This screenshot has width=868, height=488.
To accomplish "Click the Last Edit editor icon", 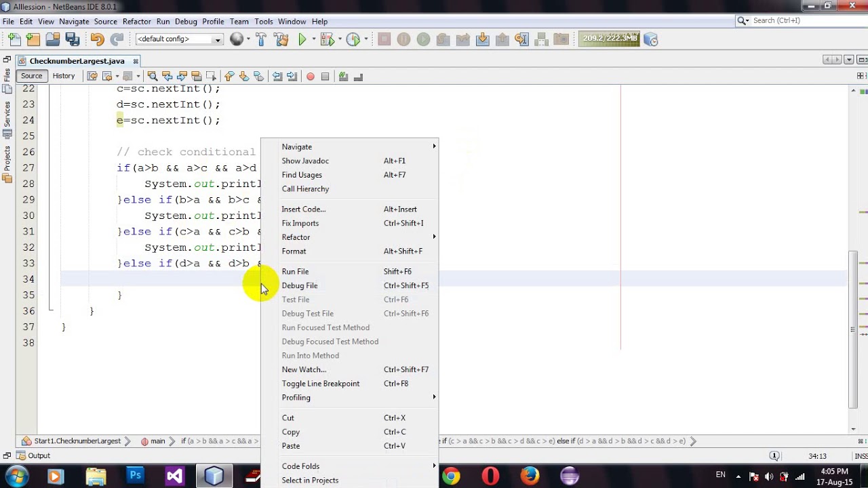I will [x=92, y=77].
